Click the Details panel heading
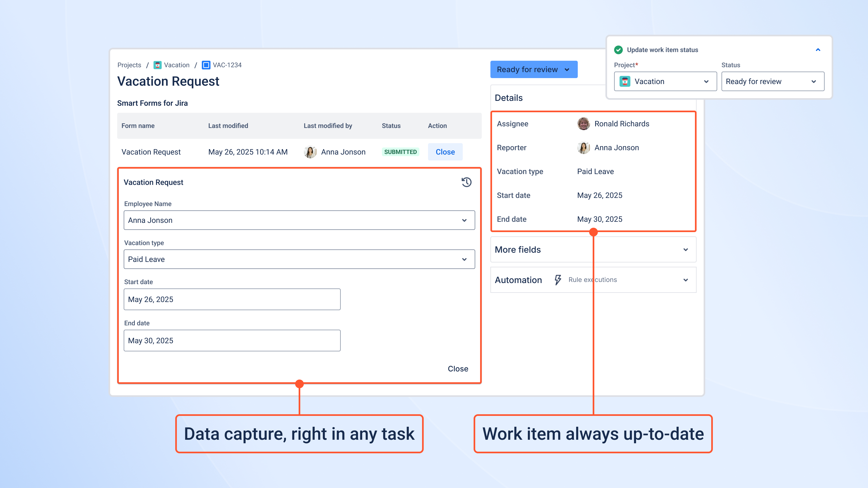The image size is (868, 488). [509, 98]
